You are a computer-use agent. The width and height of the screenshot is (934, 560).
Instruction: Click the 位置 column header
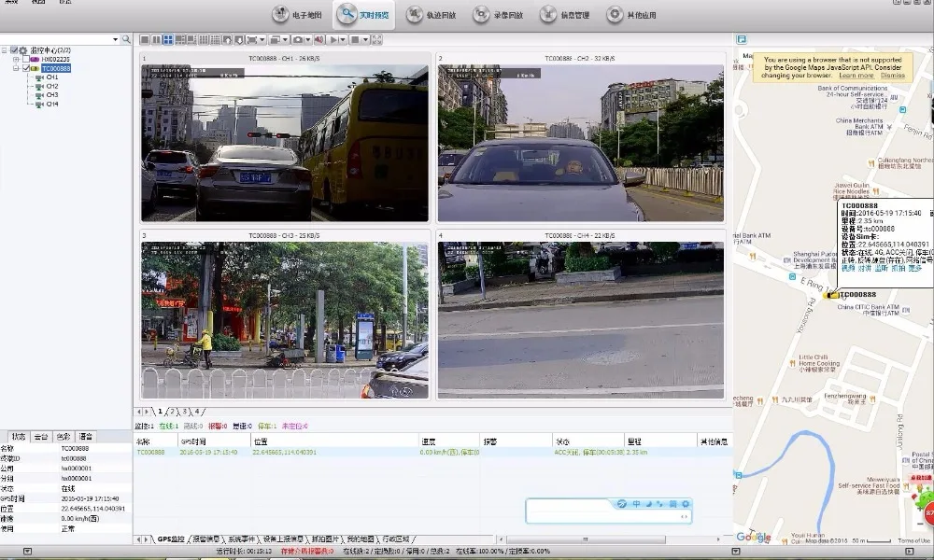334,441
